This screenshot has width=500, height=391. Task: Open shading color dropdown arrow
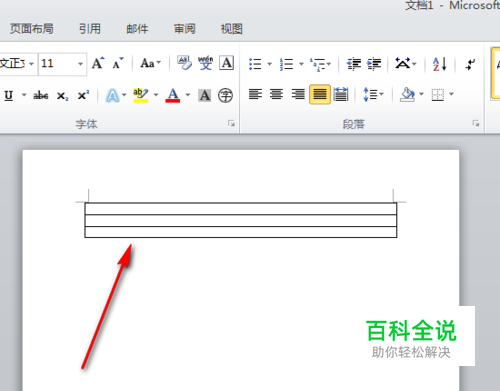click(421, 94)
